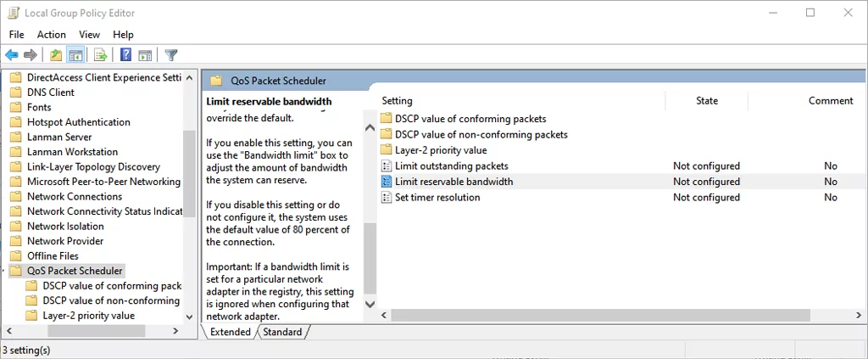Click the tree pane vertical scrollbar thumb
868x359 pixels.
pyautogui.click(x=189, y=174)
